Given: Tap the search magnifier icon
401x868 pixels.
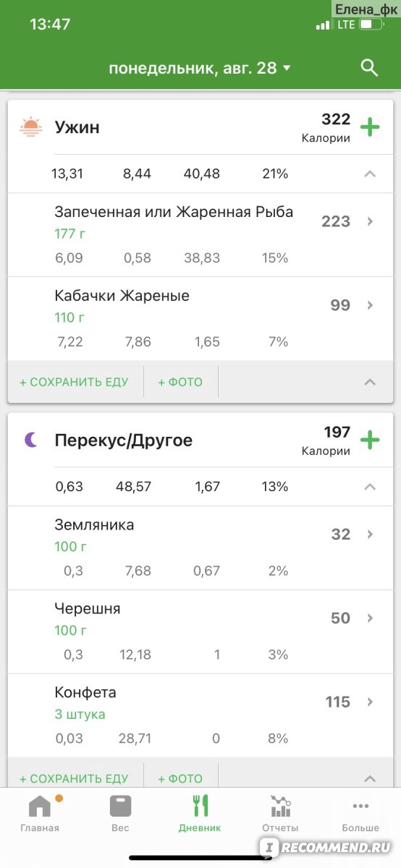Looking at the screenshot, I should (x=369, y=68).
